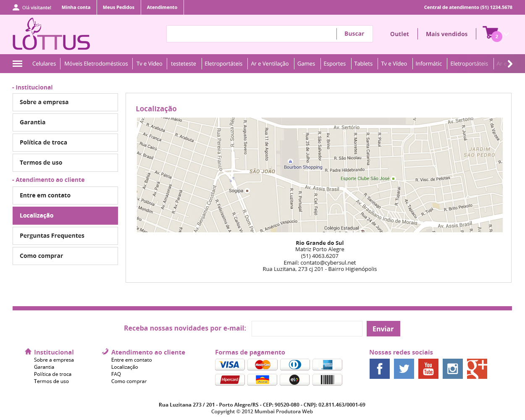525x420 pixels.
Task: Click the newsletter e-mail input field
Action: pyautogui.click(x=307, y=329)
